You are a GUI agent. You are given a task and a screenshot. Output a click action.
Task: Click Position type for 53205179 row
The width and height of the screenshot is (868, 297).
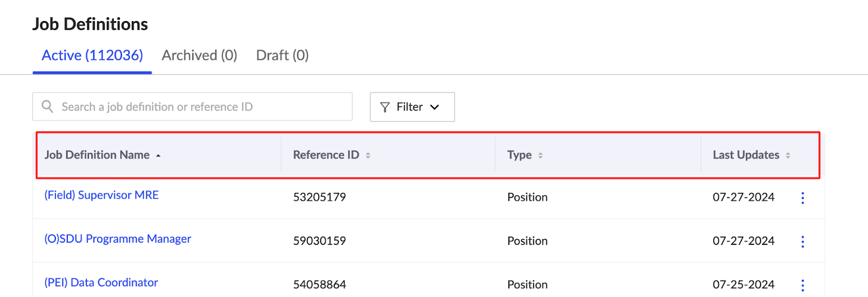[x=527, y=197]
